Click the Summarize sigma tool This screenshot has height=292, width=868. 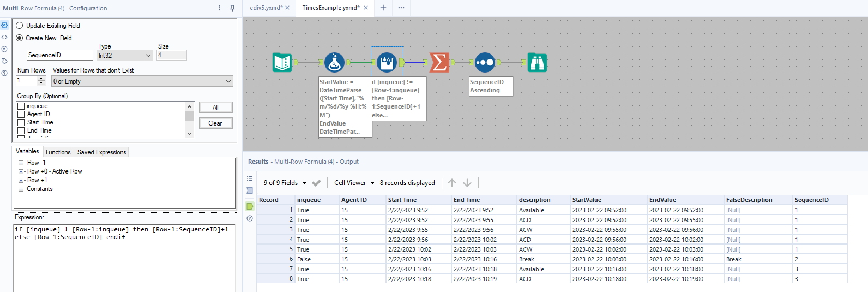coord(439,63)
